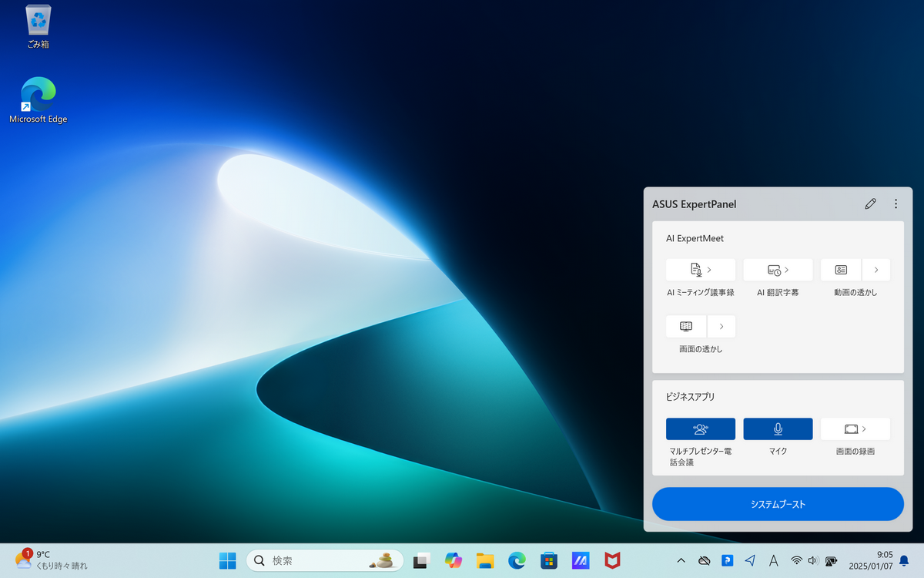Open the three-dots menu in ASUS ExpertPanel
The image size is (924, 578).
pyautogui.click(x=896, y=204)
